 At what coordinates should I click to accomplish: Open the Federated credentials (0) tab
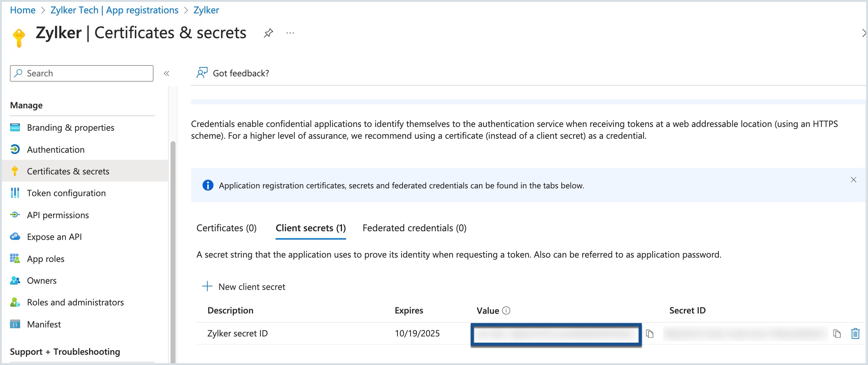pos(414,228)
